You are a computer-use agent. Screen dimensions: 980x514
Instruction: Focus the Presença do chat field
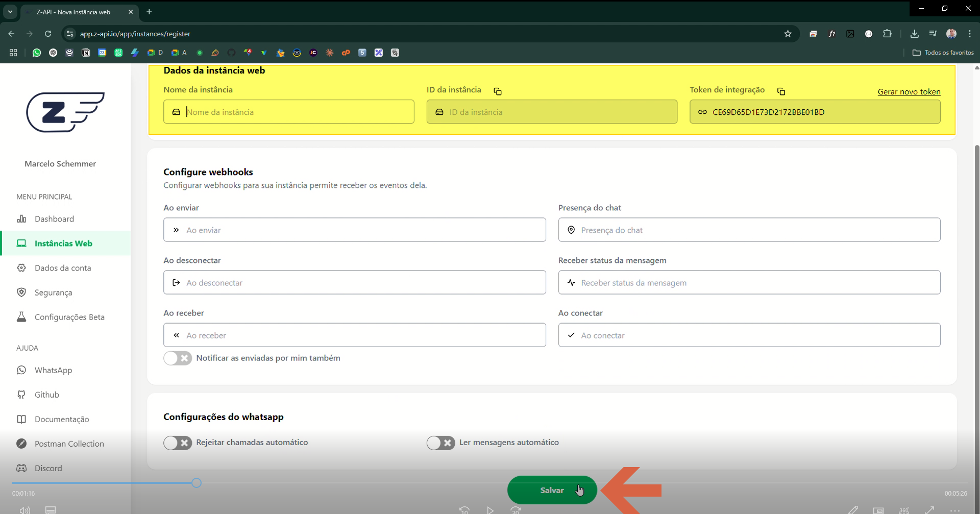coord(749,230)
